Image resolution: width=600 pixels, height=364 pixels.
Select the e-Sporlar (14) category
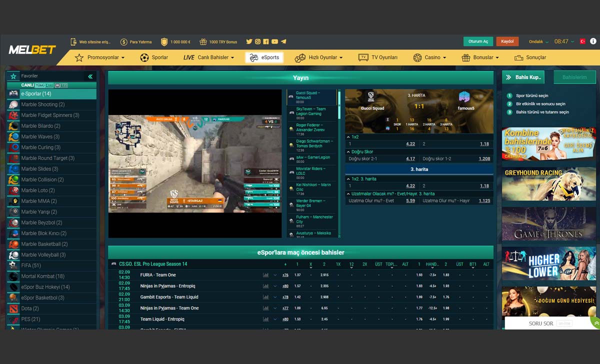[51, 94]
